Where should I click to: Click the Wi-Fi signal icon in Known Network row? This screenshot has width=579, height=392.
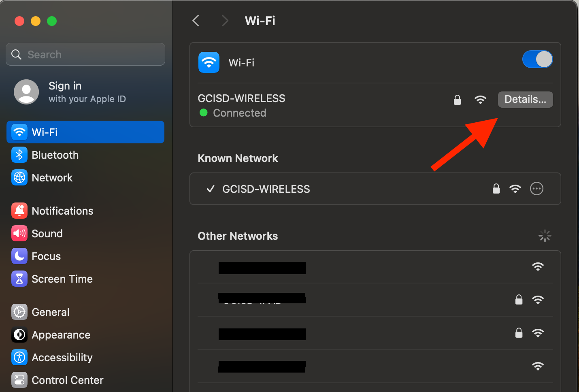(515, 189)
